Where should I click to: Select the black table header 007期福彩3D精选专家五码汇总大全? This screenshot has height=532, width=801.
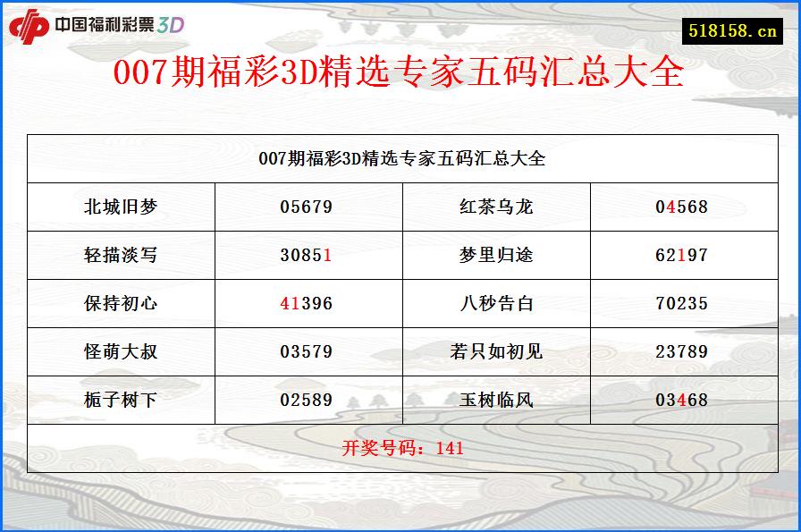pyautogui.click(x=402, y=158)
